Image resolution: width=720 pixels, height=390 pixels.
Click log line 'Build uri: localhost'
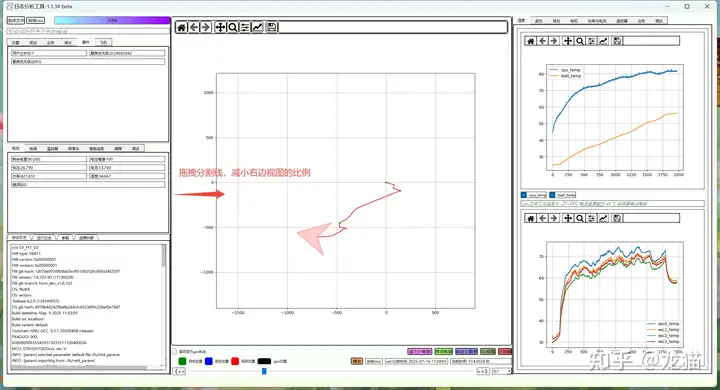point(28,319)
